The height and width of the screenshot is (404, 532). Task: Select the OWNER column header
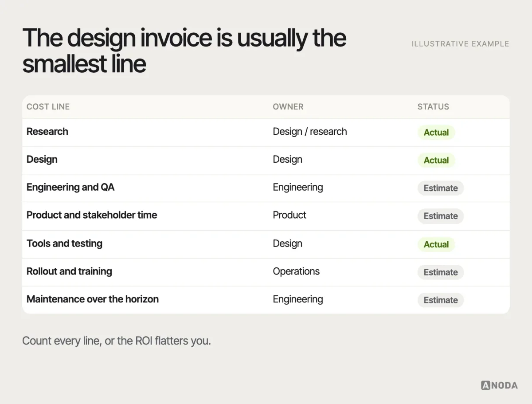click(x=288, y=107)
